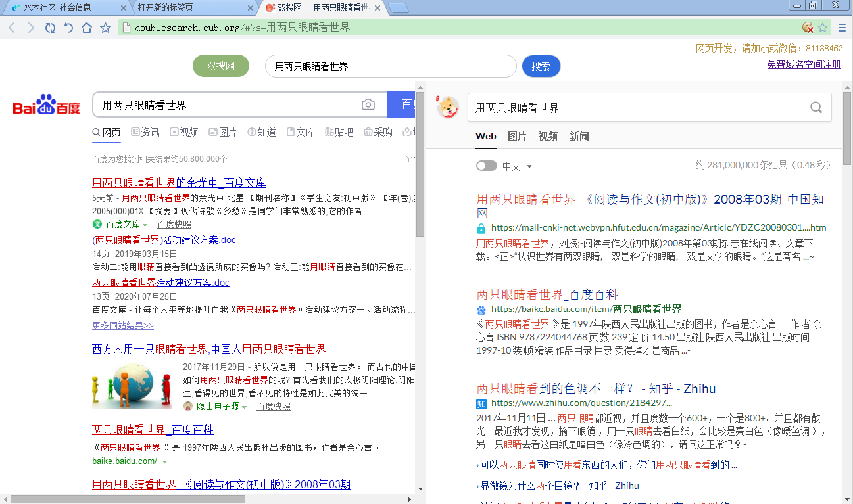Click the blue Baidu search button

(x=401, y=104)
